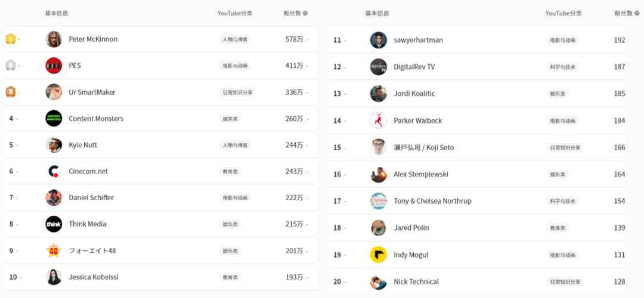Viewport: 644px width, 298px height.
Task: Click the Parker Walbeck red runner avatar
Action: [x=378, y=120]
